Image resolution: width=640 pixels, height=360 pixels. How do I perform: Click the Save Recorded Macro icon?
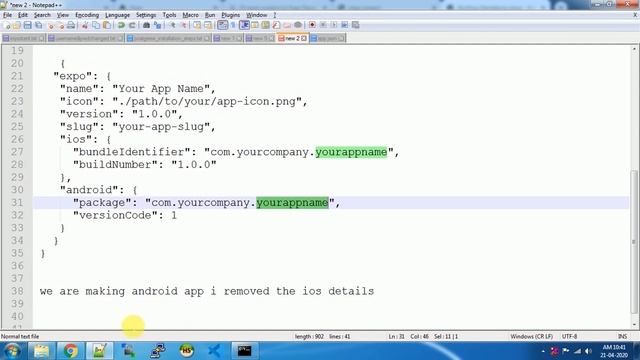(x=356, y=25)
